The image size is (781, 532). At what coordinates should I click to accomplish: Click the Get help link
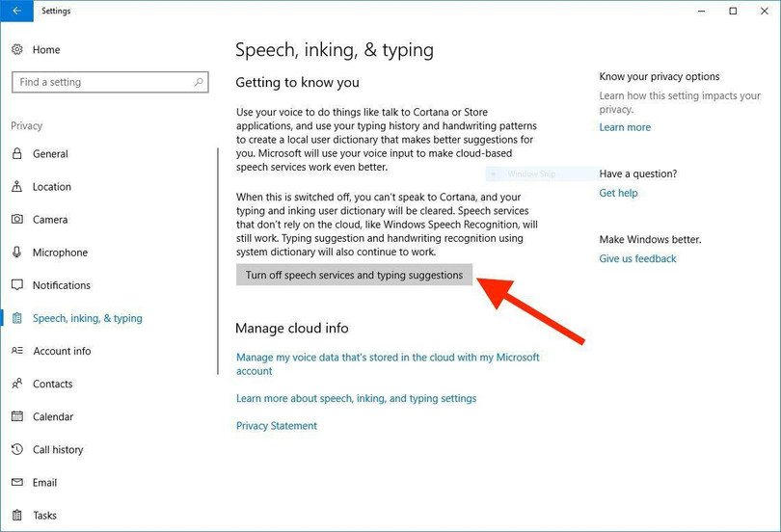pos(618,193)
